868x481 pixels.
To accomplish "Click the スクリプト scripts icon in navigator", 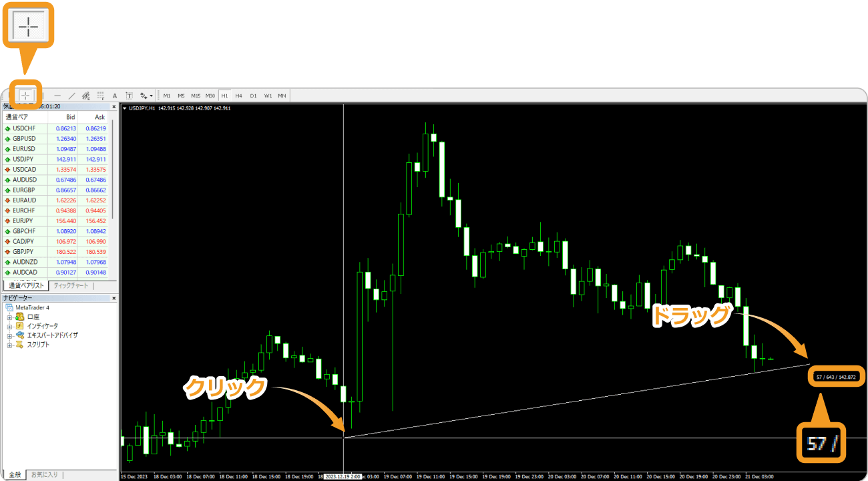I will 19,345.
